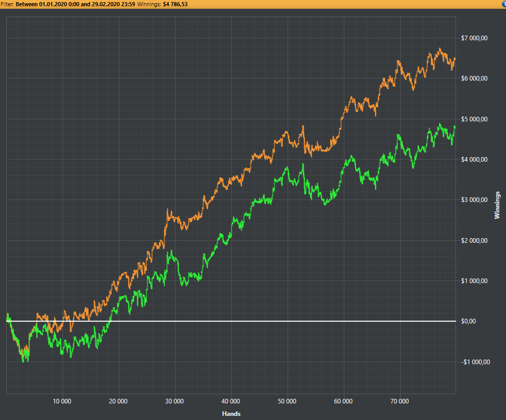Click the filter date range text

pos(75,4)
